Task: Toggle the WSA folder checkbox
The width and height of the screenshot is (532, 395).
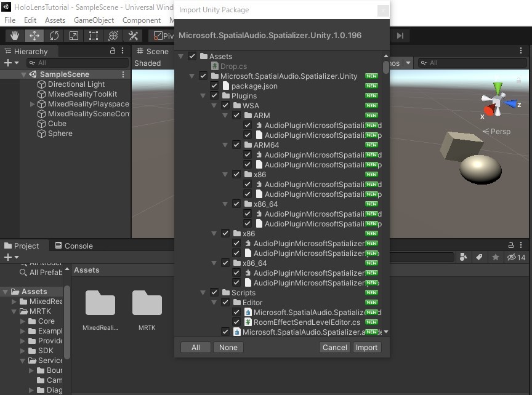Action: click(225, 105)
